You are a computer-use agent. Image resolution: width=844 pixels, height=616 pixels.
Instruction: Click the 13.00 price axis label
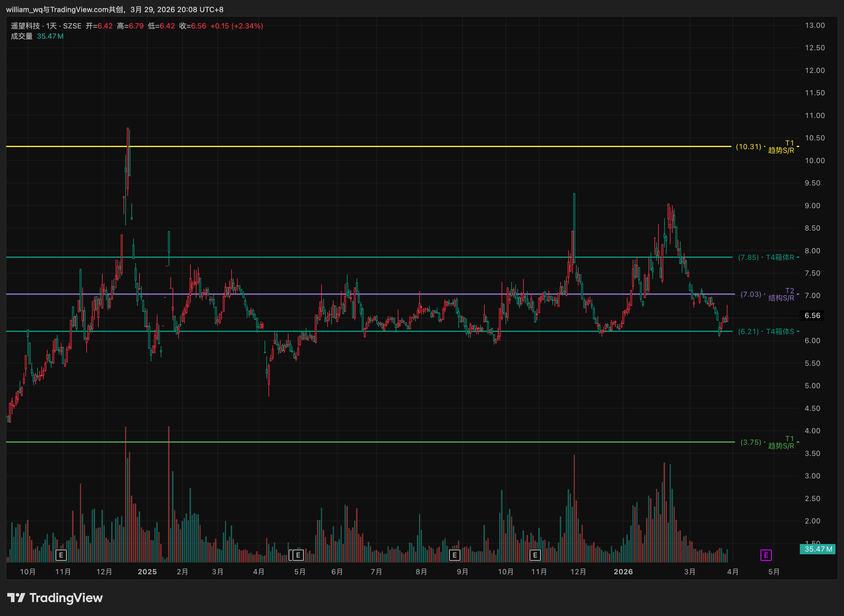point(815,25)
